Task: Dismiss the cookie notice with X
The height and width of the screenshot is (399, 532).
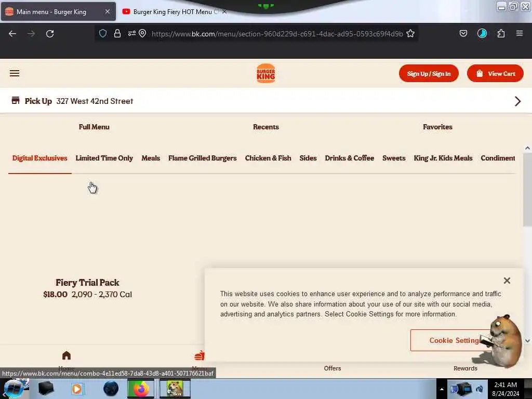Action: (507, 281)
